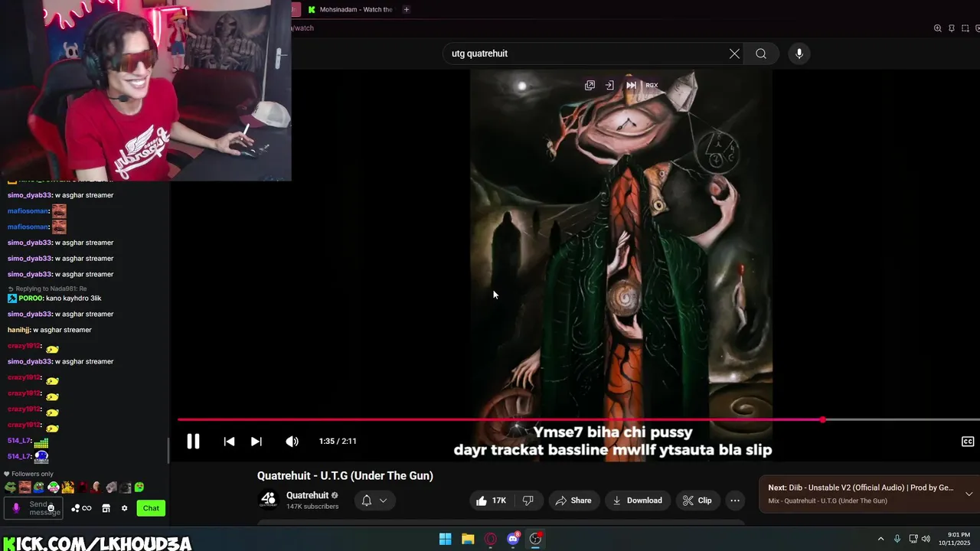Open OBS Studio from taskbar
Image resolution: width=980 pixels, height=551 pixels.
(x=536, y=539)
